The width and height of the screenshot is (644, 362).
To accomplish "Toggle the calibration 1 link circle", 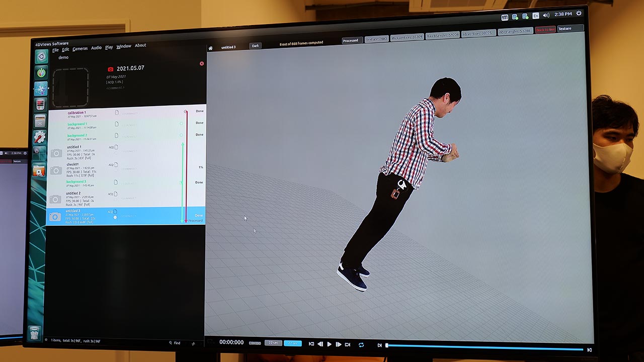I will point(186,112).
